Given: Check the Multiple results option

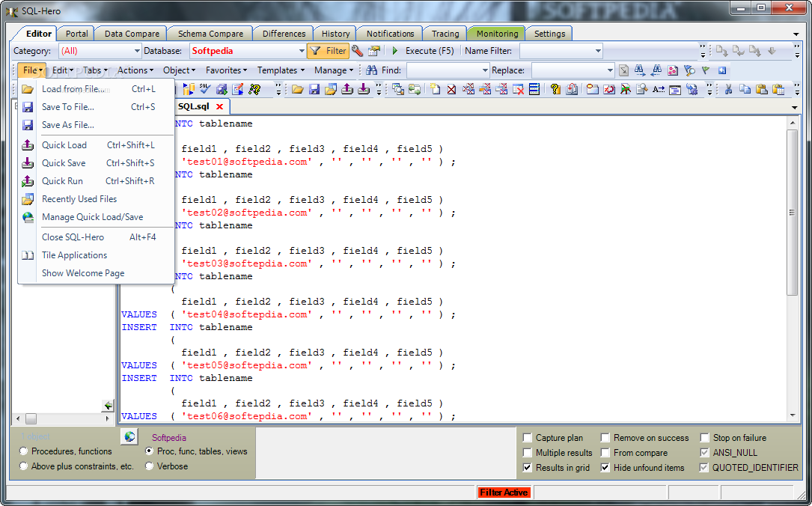Looking at the screenshot, I should pos(527,453).
